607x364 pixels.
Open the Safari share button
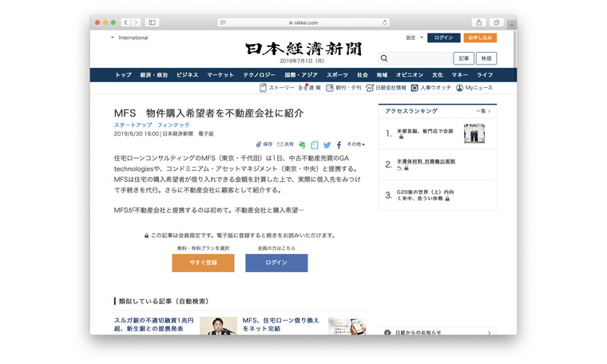pos(479,22)
